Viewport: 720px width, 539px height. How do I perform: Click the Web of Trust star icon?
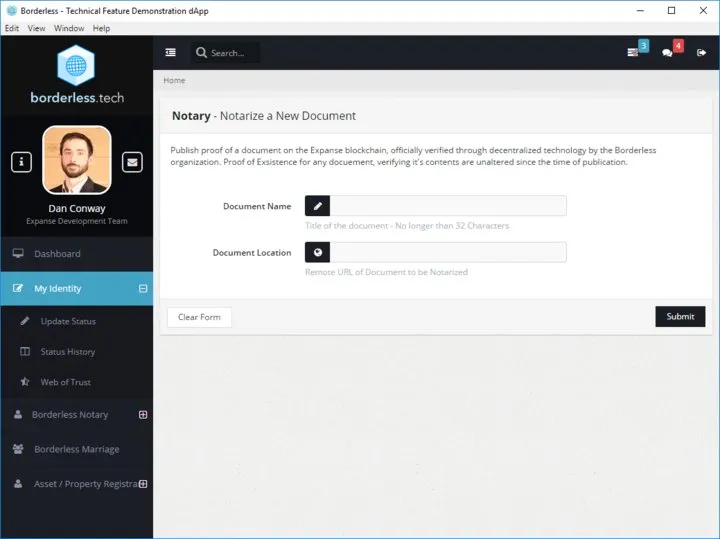tap(25, 382)
